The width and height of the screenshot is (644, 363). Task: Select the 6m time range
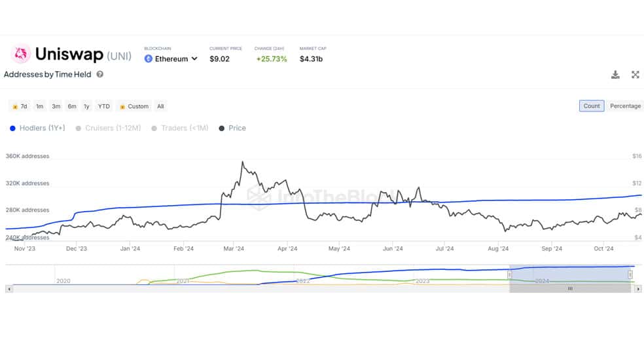[72, 106]
